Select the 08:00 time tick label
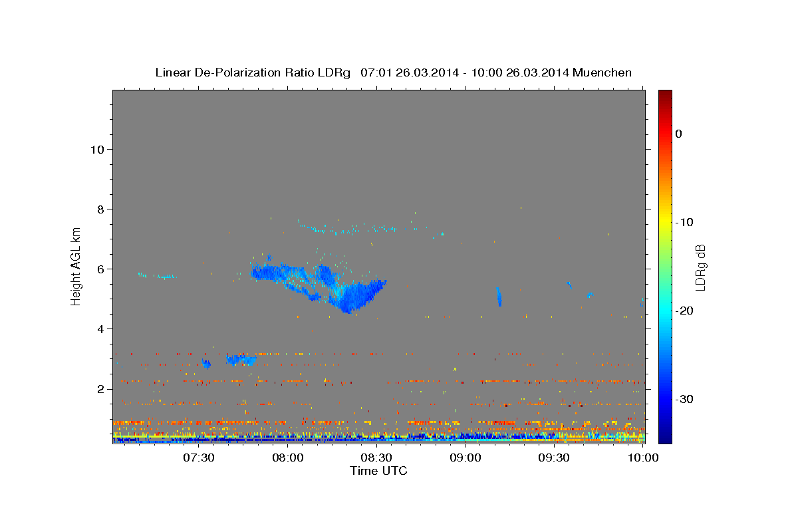Viewport: 798px width, 532px height. pos(288,458)
